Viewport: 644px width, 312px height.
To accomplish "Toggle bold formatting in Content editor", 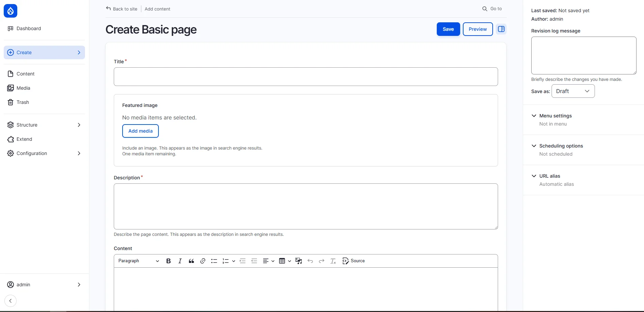I will point(168,261).
